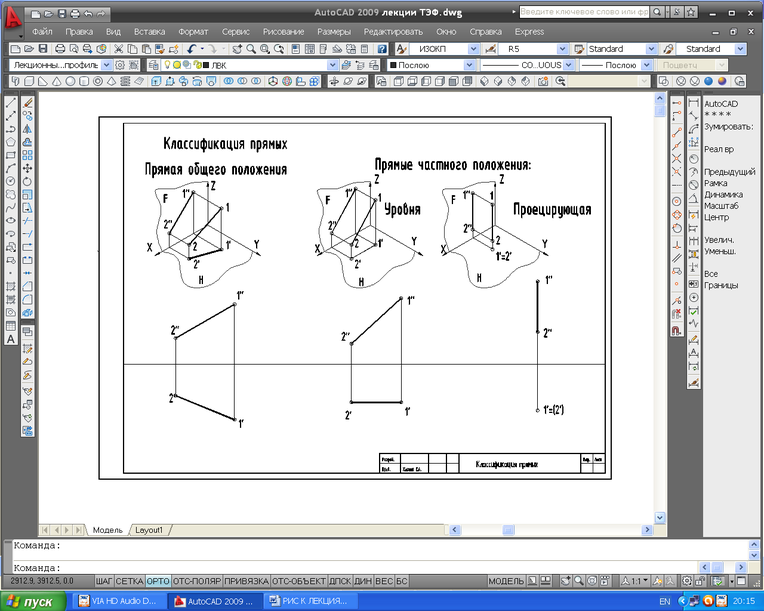Viewport: 764px width, 611px height.
Task: Toggle ПРИВЯЗКА object snap in the status bar
Action: (x=246, y=581)
